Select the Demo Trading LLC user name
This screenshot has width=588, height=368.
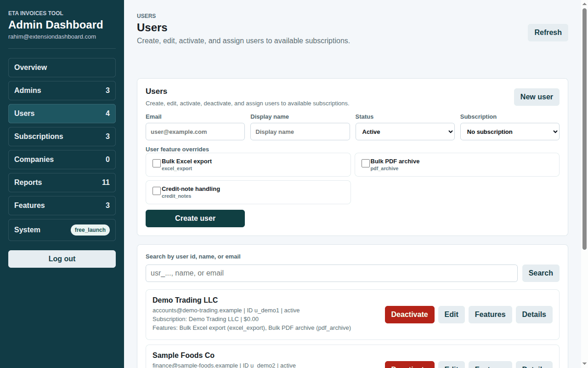coord(185,300)
